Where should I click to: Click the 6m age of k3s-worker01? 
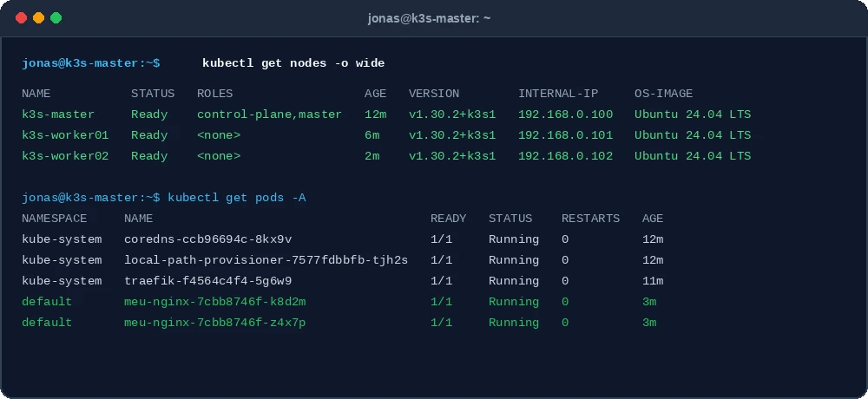(x=372, y=135)
